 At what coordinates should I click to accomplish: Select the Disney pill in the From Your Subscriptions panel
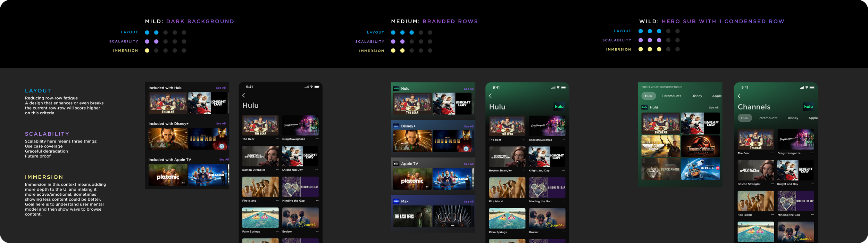click(x=697, y=96)
